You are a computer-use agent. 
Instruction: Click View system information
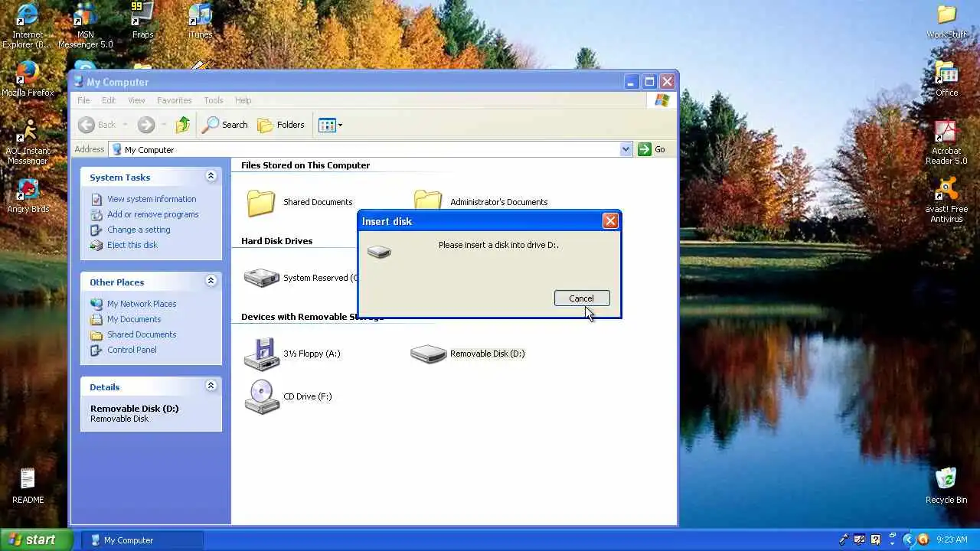[x=152, y=199]
